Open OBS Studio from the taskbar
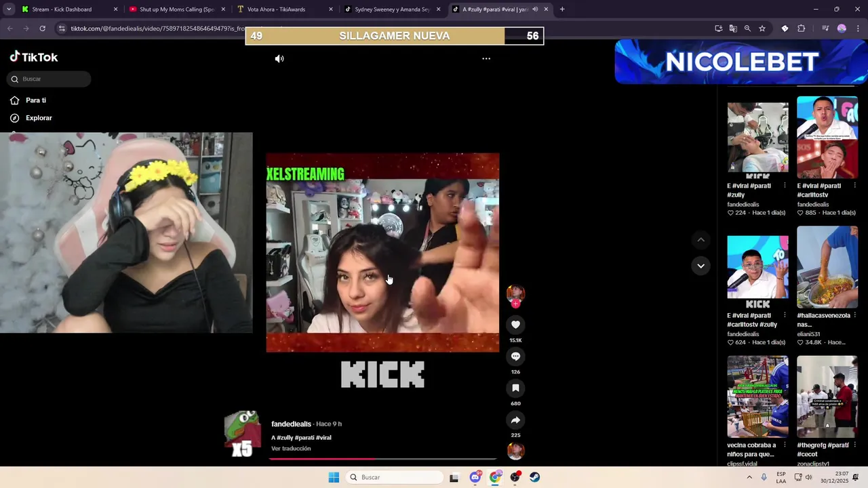 click(x=515, y=477)
